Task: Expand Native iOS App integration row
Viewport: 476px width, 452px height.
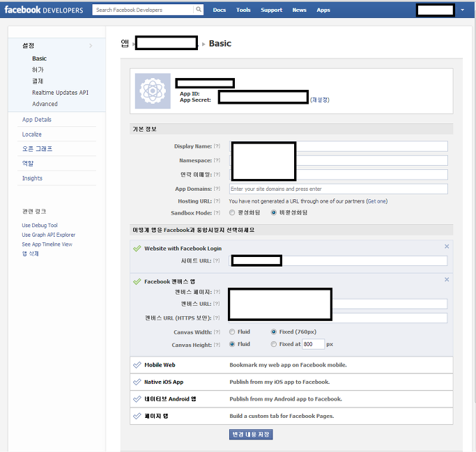Action: 291,382
